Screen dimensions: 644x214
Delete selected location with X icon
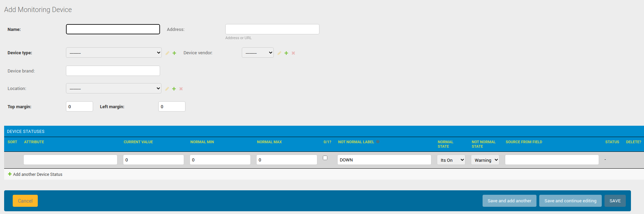[x=181, y=89]
